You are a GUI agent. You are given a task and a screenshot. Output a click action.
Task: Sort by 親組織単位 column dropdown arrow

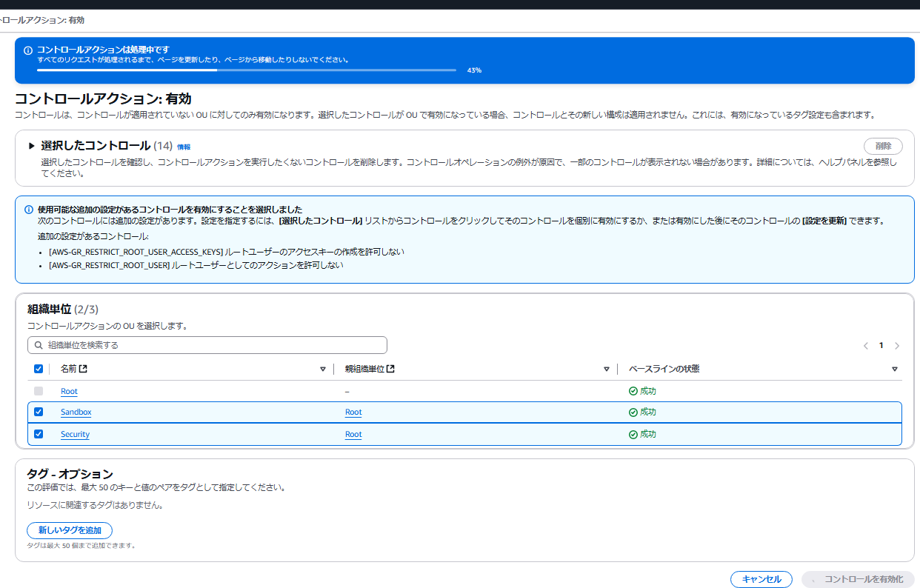(x=607, y=369)
